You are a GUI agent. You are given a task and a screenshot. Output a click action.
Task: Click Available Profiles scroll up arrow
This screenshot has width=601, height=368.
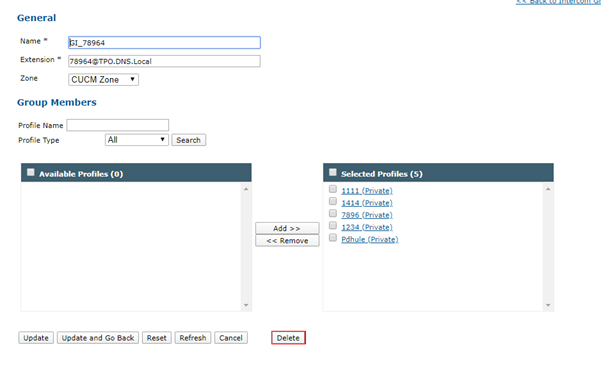[246, 189]
